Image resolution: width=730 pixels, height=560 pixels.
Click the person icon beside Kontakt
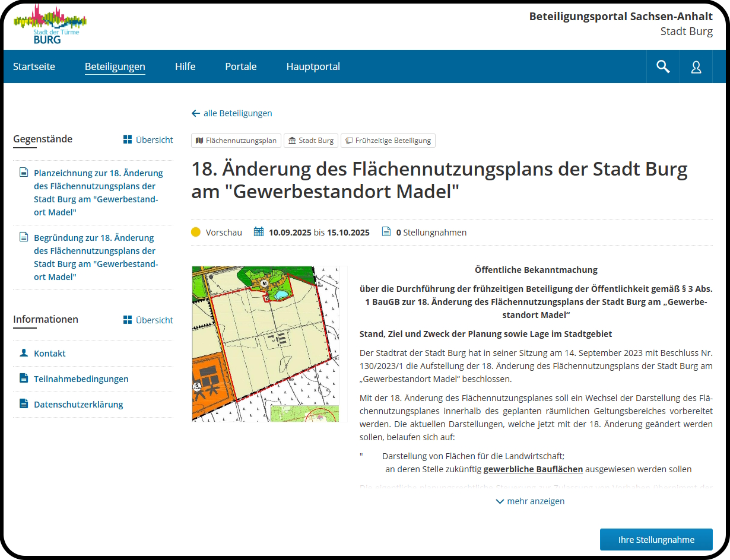coord(24,353)
